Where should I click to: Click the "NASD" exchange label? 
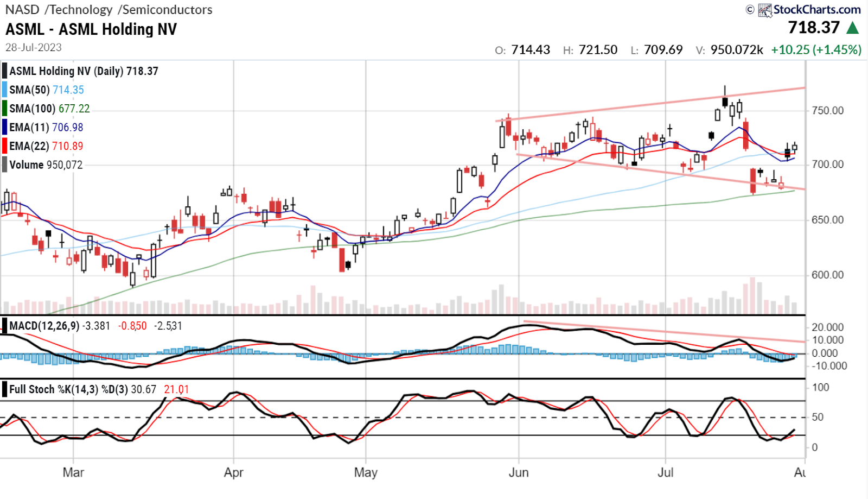point(22,10)
